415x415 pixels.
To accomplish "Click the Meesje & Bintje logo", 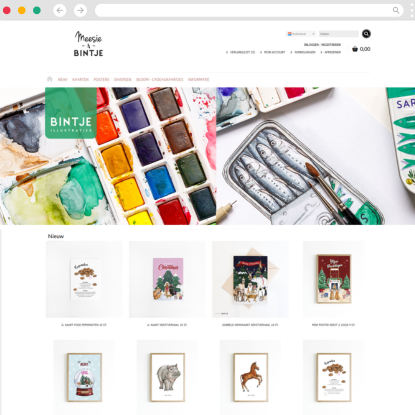I will click(x=88, y=44).
